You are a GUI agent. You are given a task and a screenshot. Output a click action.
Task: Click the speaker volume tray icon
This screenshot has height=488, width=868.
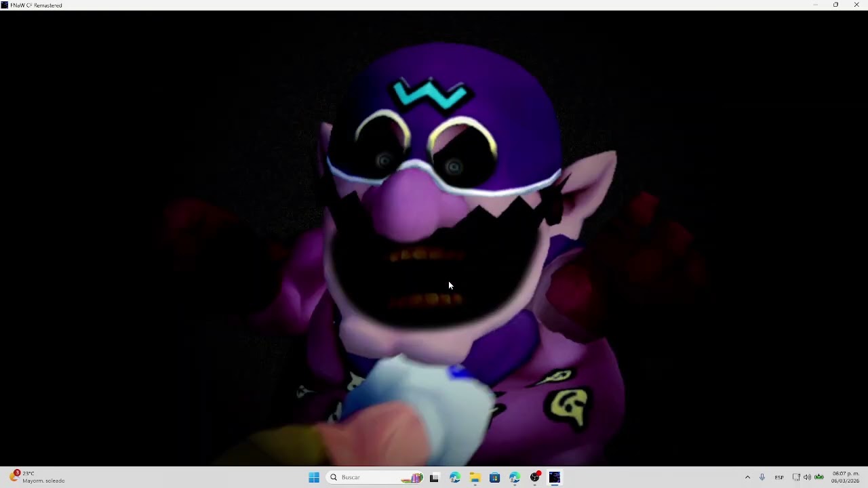(x=807, y=477)
